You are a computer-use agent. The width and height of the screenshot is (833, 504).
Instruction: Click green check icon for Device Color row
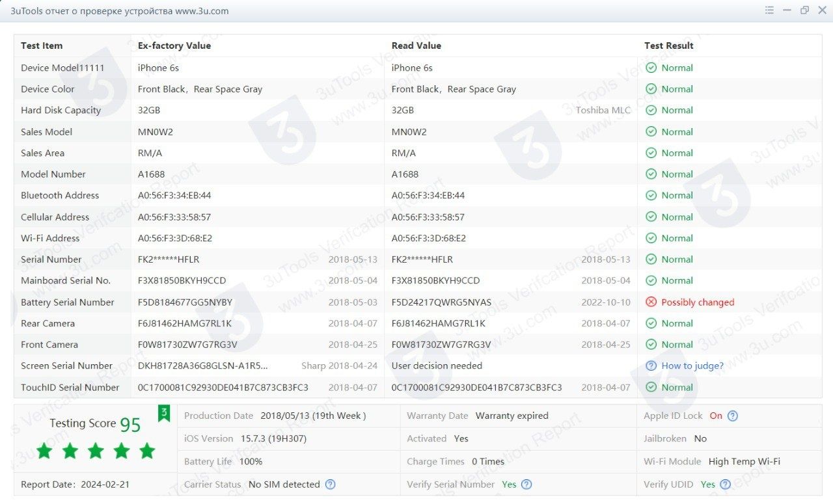point(651,89)
